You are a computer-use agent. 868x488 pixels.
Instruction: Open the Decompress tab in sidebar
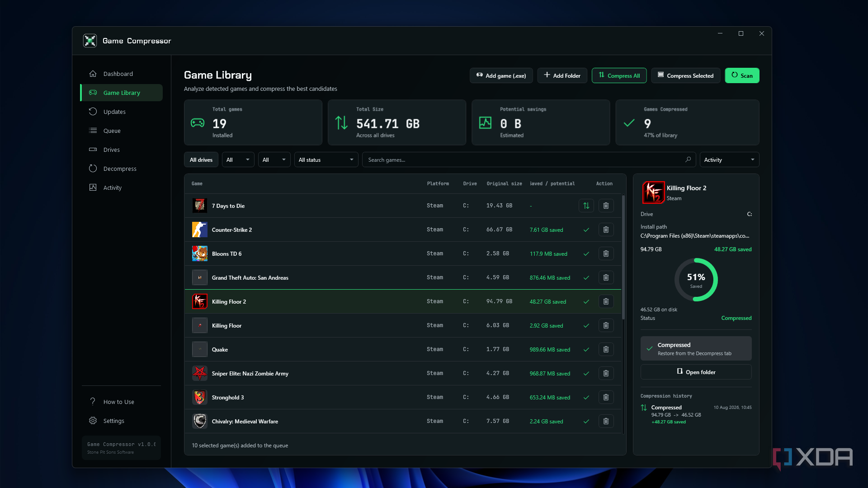tap(121, 169)
